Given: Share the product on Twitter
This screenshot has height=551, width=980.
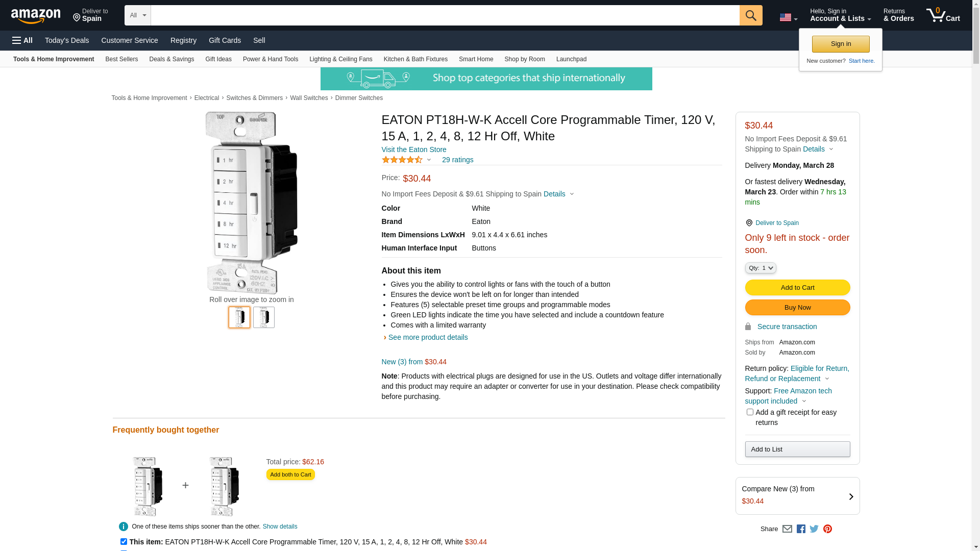Looking at the screenshot, I should (814, 529).
